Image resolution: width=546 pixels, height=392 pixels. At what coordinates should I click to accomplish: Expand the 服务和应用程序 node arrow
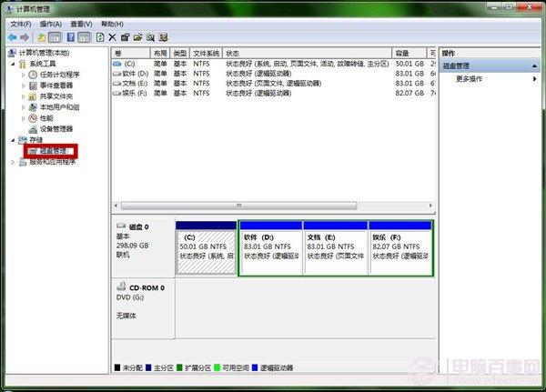tap(14, 162)
